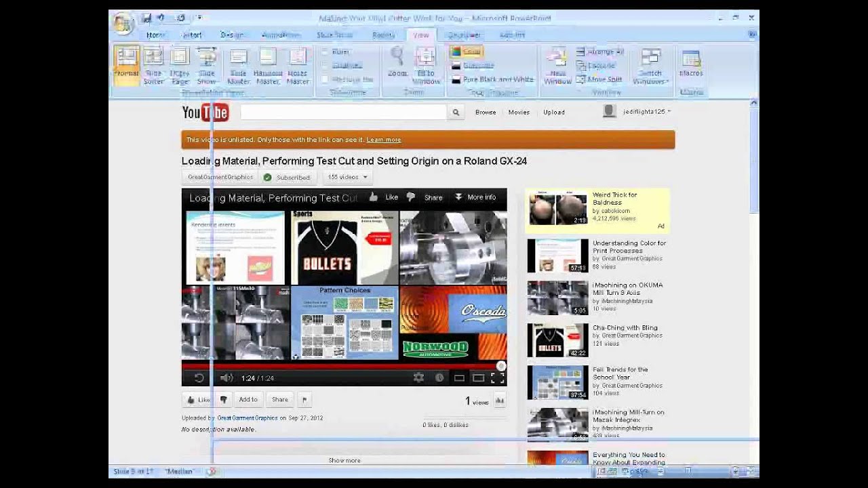This screenshot has width=868, height=488.
Task: Open the Animations ribbon tab
Action: [x=281, y=35]
